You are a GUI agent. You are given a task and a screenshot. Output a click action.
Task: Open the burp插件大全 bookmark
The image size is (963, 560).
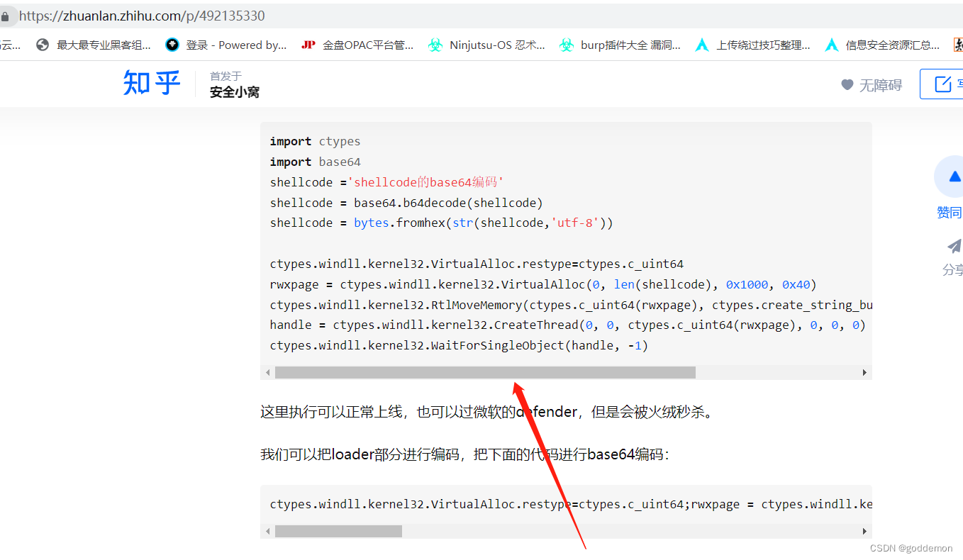[620, 45]
